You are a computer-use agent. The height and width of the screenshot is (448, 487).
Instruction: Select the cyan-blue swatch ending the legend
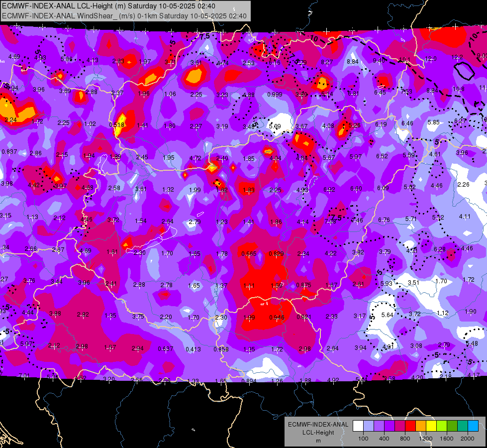pyautogui.click(x=473, y=426)
